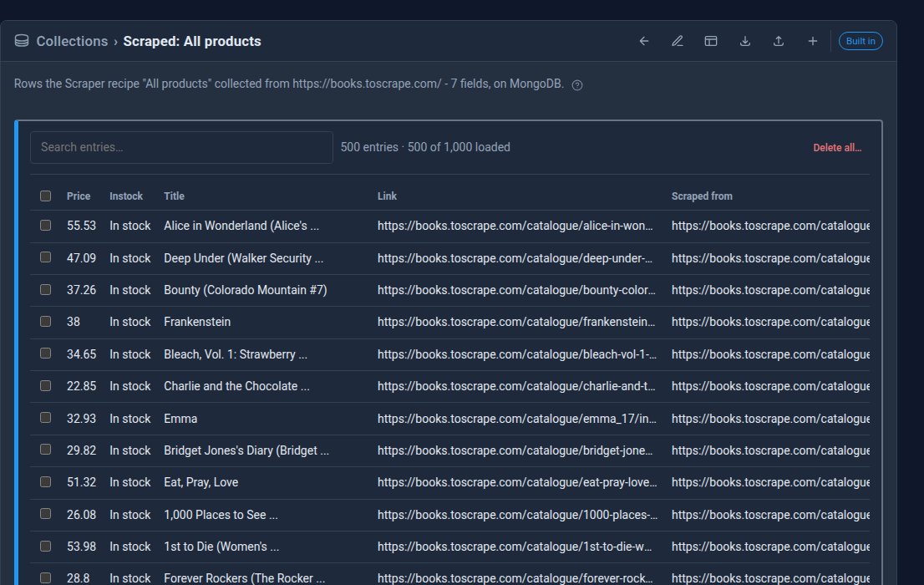Click the download icon in the header
Screen dimensions: 924x585
coord(745,41)
